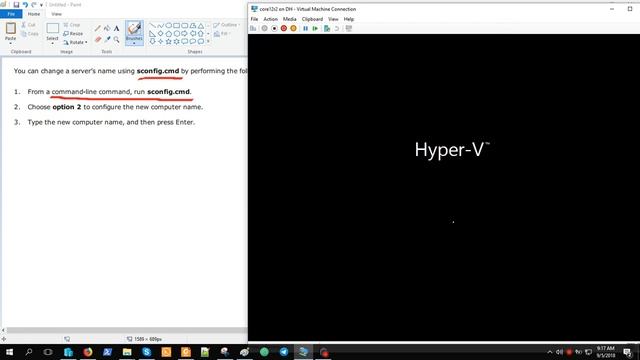The width and height of the screenshot is (640, 360).
Task: Pick the right arrow shape in Shapes gallery
Action: [184, 33]
